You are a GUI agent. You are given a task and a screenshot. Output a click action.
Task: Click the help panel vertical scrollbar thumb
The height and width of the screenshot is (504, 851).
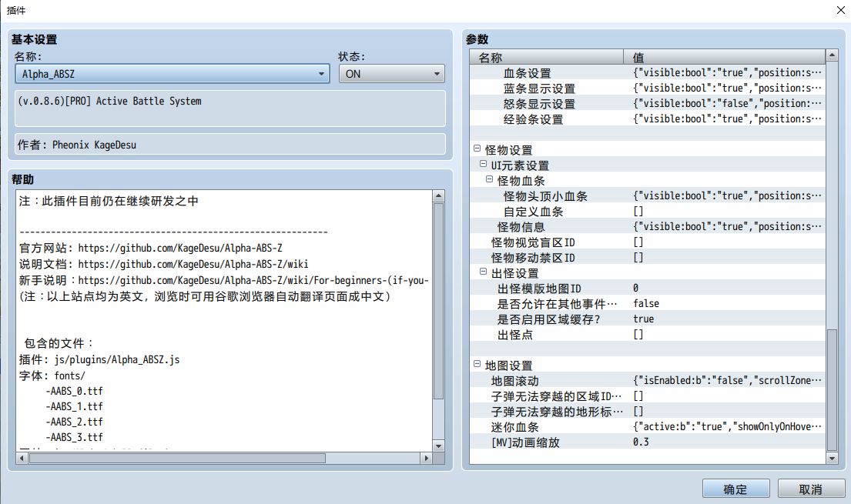438,302
